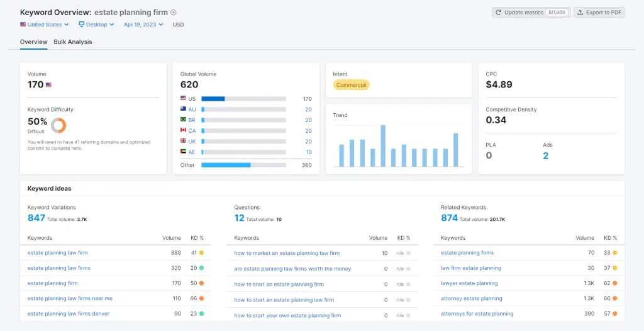Open the United States country dropdown
This screenshot has width=644, height=331.
tap(45, 25)
